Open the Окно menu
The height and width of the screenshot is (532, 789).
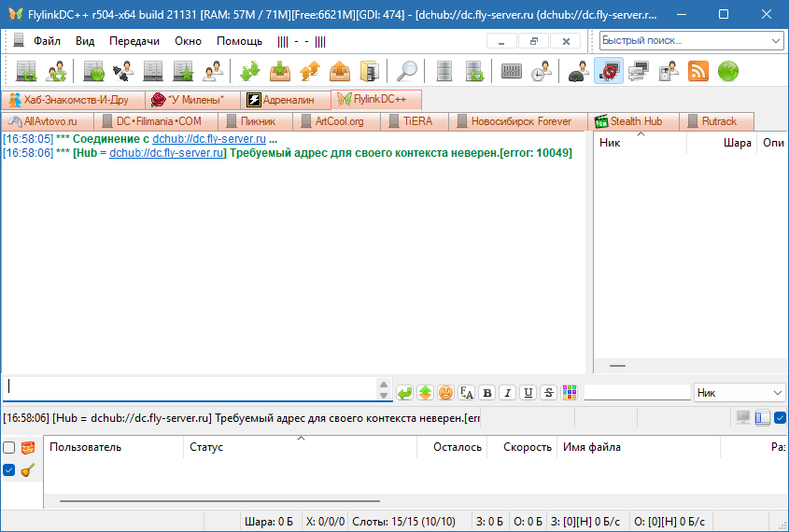pyautogui.click(x=189, y=41)
